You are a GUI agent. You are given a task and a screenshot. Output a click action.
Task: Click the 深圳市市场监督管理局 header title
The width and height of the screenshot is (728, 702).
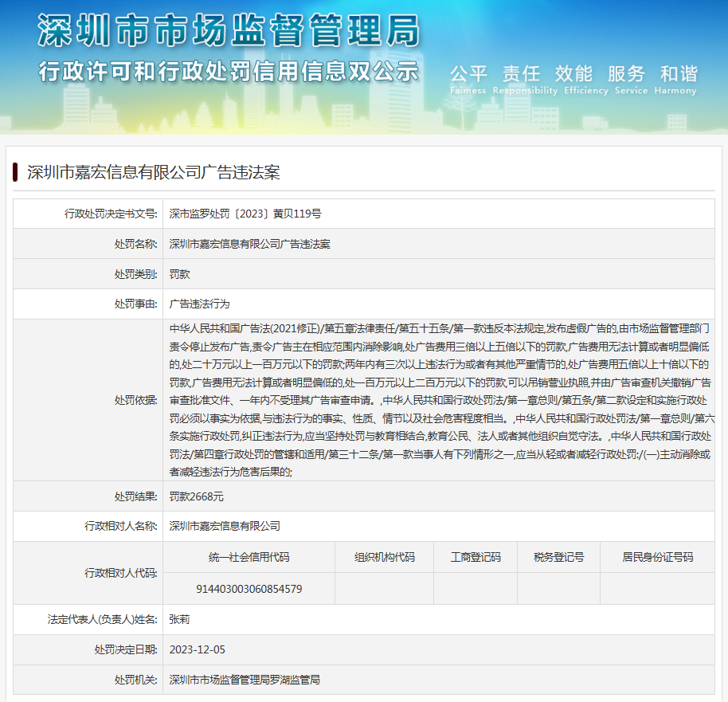[x=228, y=32]
